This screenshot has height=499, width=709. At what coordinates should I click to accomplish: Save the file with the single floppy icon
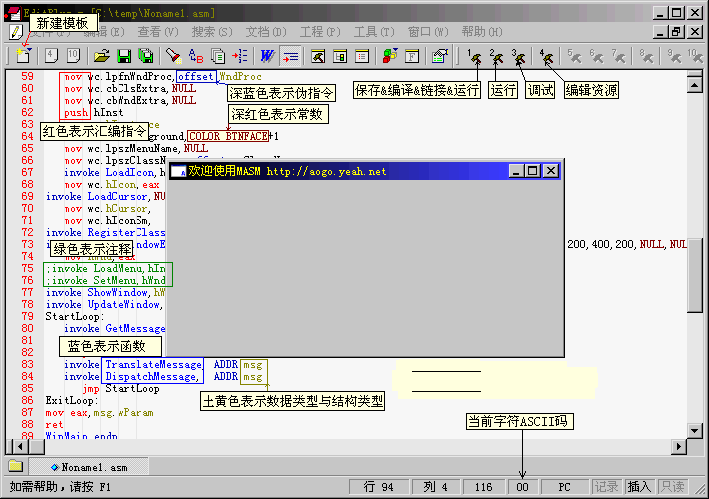124,56
